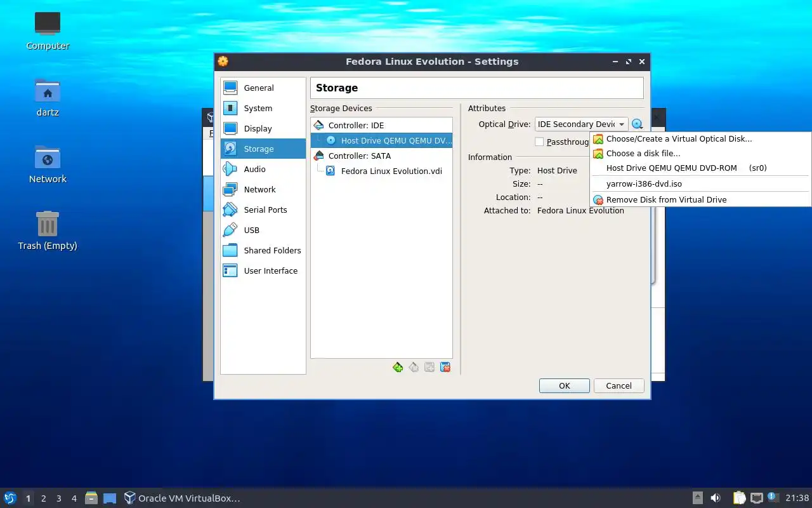Image resolution: width=812 pixels, height=508 pixels.
Task: Click the volume tray icon
Action: (716, 498)
